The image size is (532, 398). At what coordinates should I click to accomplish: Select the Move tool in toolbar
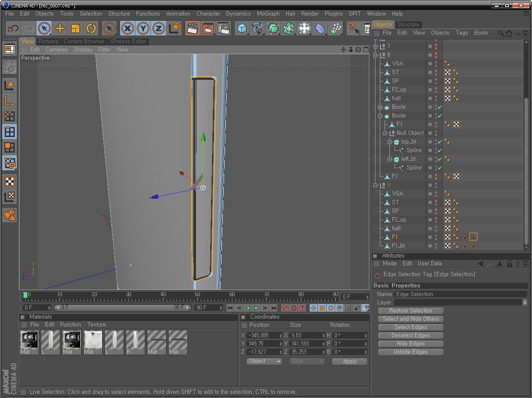(60, 29)
